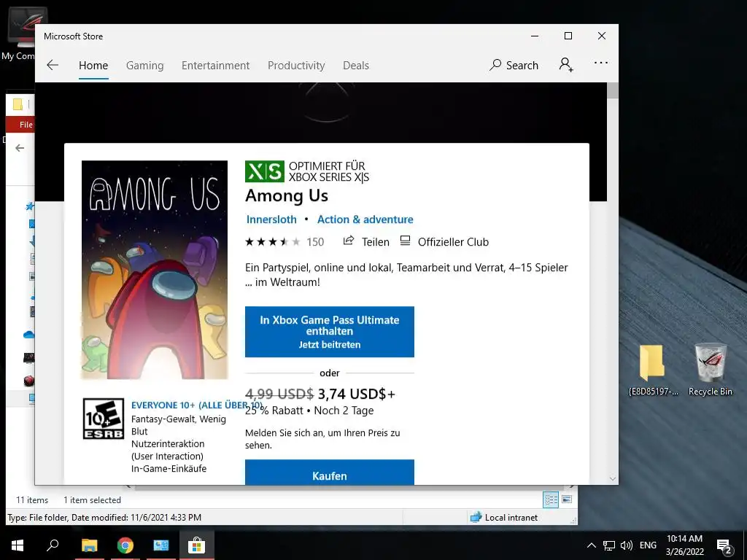Screen dimensions: 747x560
Task: Switch to the Entertainment tab
Action: coord(215,65)
